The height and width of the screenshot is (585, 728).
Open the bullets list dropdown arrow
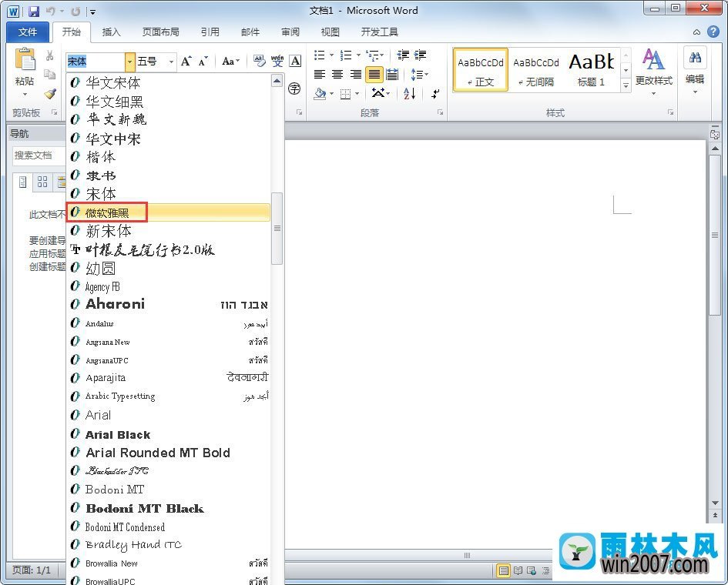point(331,55)
